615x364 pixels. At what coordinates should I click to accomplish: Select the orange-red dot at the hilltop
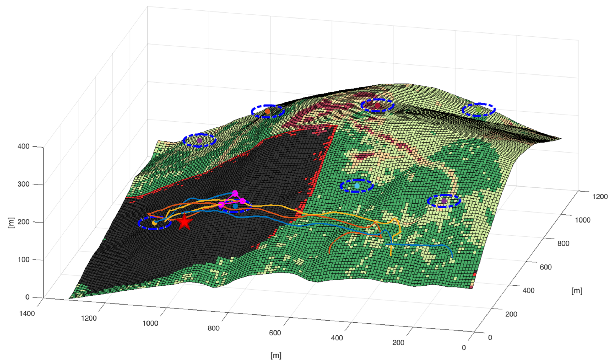[x=268, y=111]
